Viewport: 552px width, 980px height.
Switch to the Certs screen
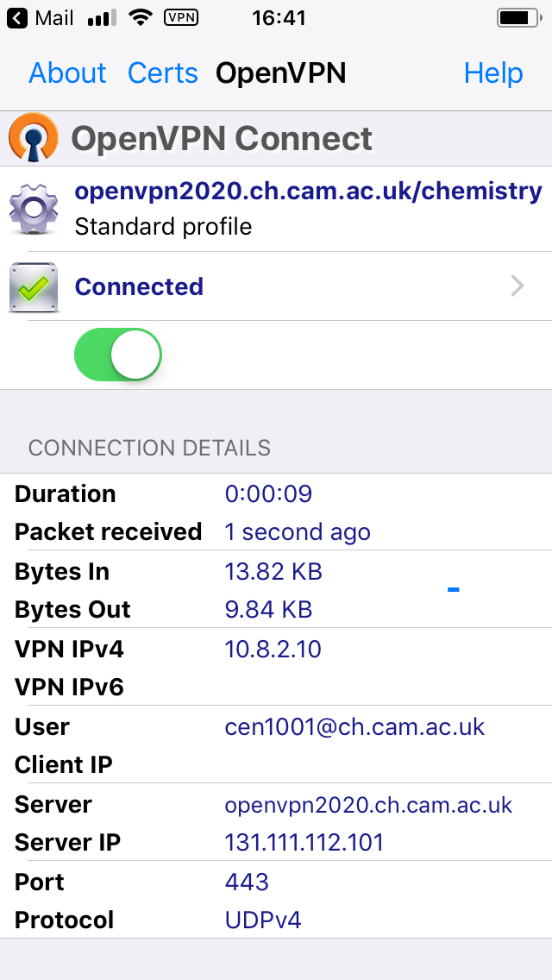tap(162, 74)
